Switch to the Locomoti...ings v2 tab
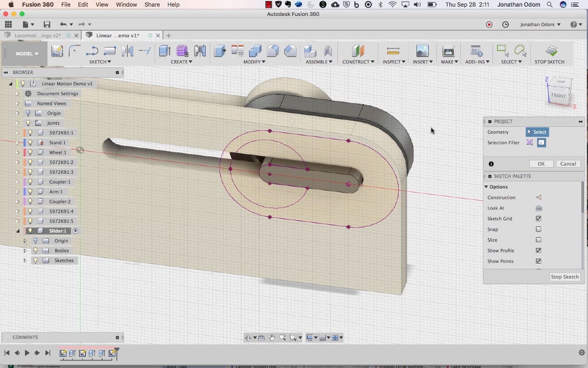 [x=37, y=36]
